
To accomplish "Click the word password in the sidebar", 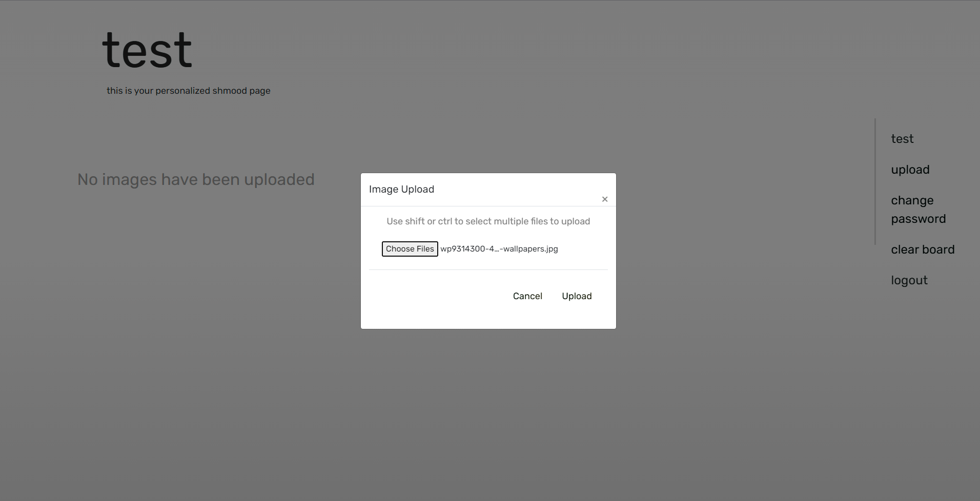I will tap(918, 219).
